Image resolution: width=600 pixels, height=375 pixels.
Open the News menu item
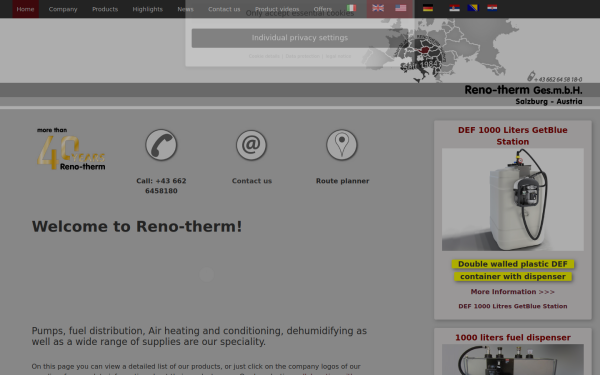tap(185, 9)
